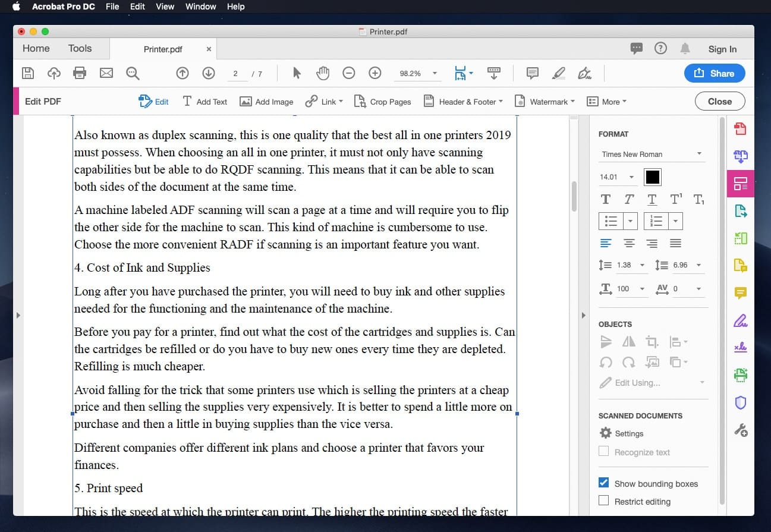Open More Tools wrench icon

coord(740,430)
